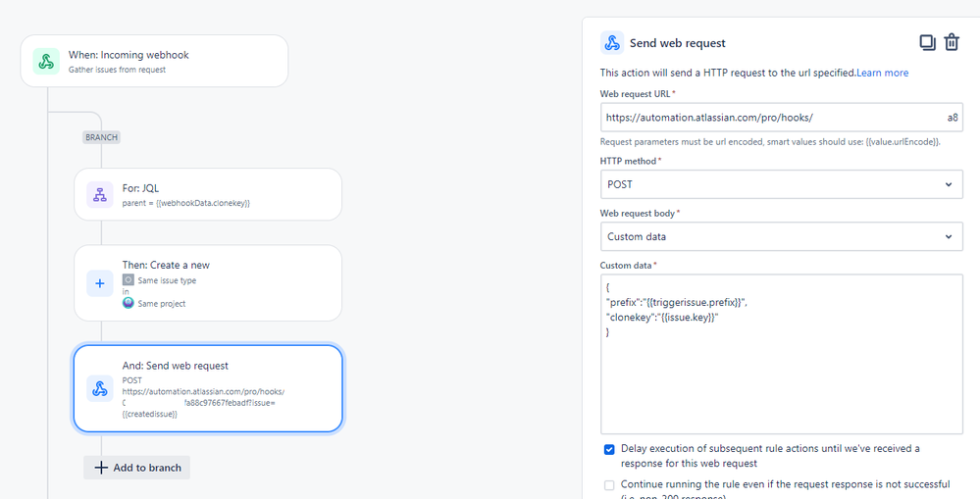Uncheck Delay execution of subsequent rule actions

coord(609,449)
